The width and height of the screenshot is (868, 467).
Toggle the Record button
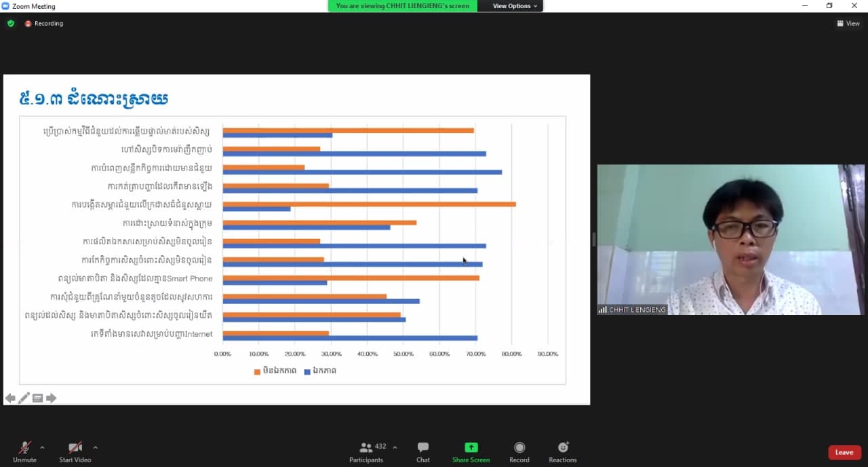[x=519, y=448]
